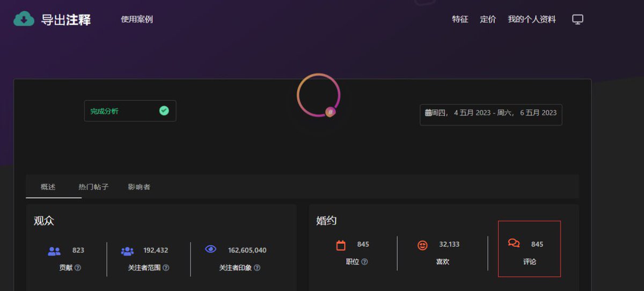Click the circular profile avatar ring
The width and height of the screenshot is (644, 291).
coord(318,94)
